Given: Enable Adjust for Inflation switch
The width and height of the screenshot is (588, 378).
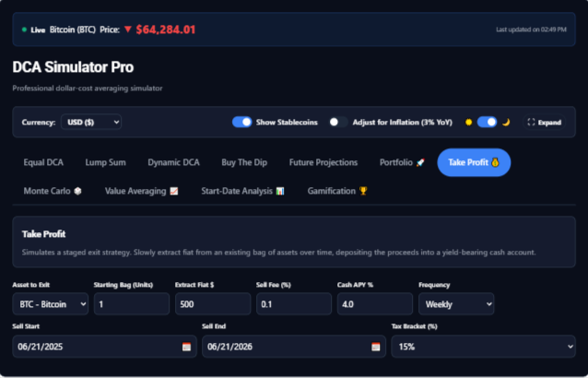Looking at the screenshot, I should (x=338, y=123).
